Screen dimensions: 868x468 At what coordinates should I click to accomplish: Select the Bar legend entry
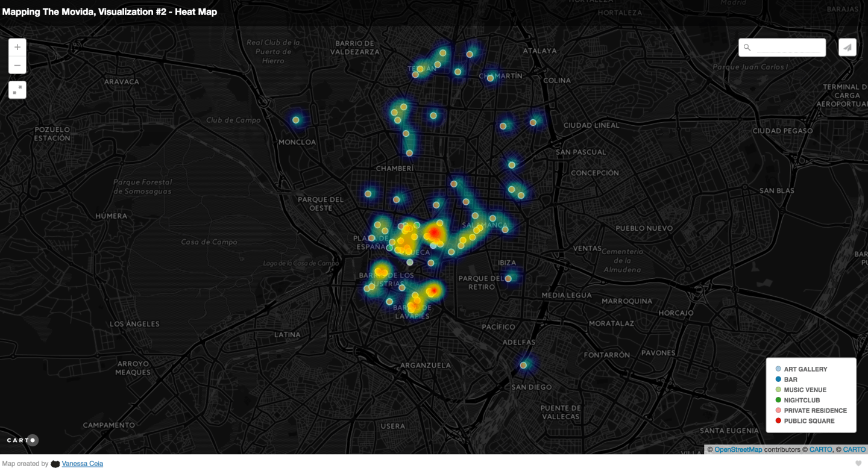point(790,379)
